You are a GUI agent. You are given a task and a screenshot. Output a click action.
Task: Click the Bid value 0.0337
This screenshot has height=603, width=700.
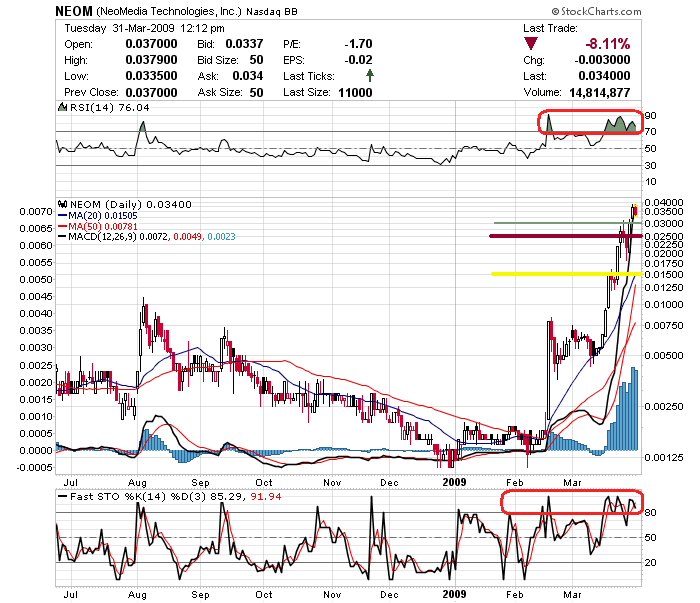(x=244, y=44)
